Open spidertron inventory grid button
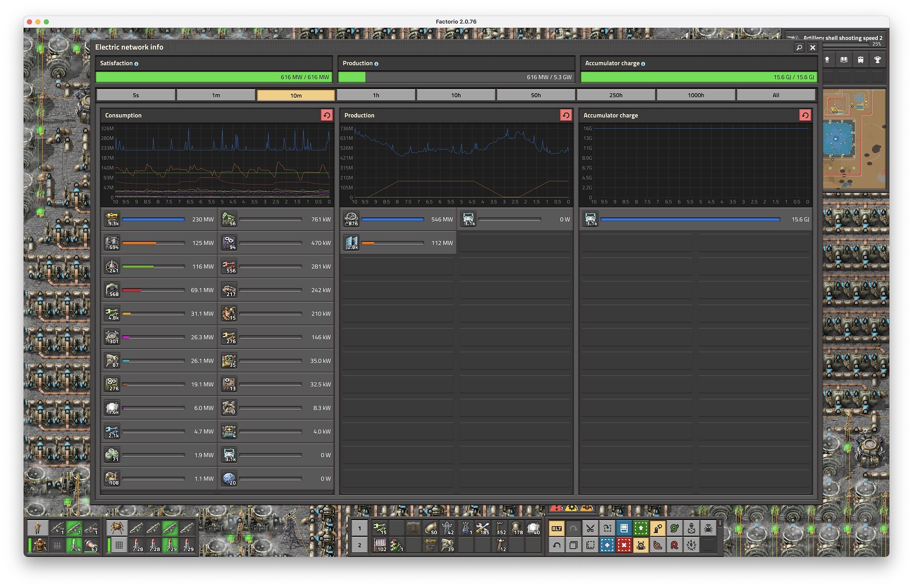Screen dimensions: 913x588 pyautogui.click(x=119, y=545)
